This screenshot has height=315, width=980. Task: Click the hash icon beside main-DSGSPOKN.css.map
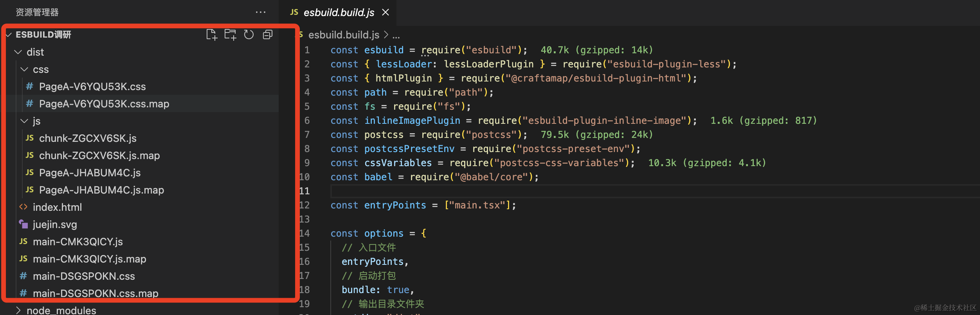[23, 293]
